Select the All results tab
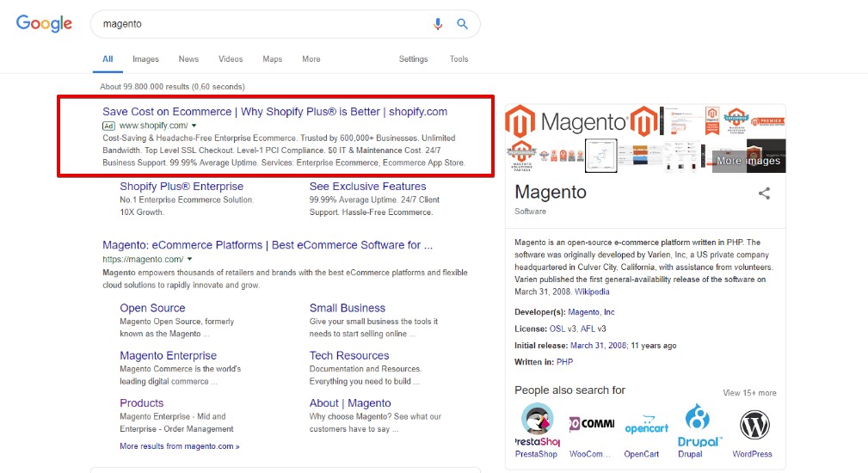 click(x=108, y=59)
